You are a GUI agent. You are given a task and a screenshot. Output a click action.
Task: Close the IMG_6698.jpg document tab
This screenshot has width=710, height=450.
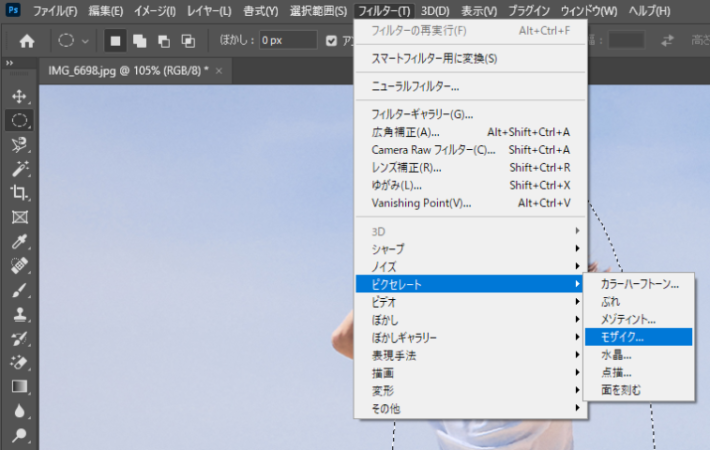click(219, 71)
